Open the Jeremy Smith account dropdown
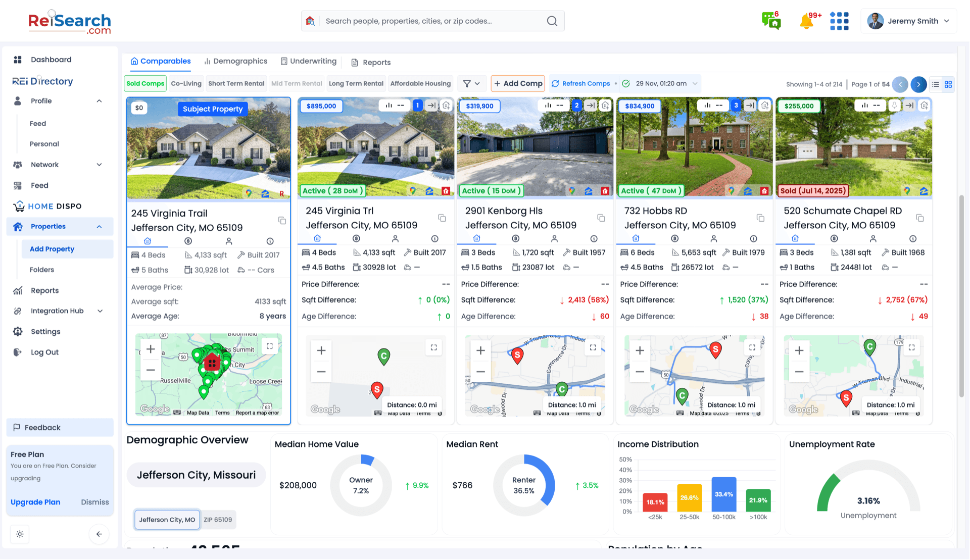Viewport: 970px width, 560px height. pos(908,21)
